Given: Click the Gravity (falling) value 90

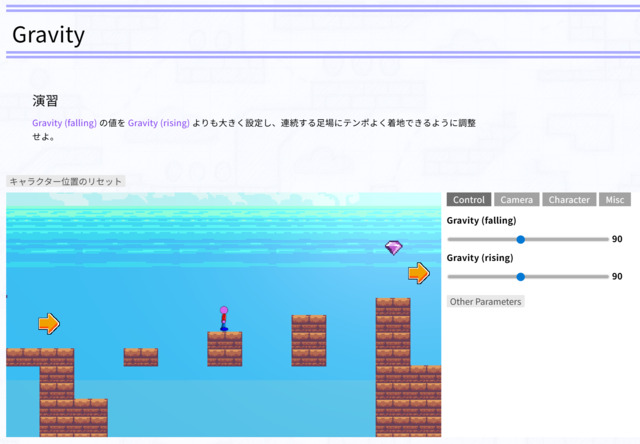Looking at the screenshot, I should [x=617, y=239].
